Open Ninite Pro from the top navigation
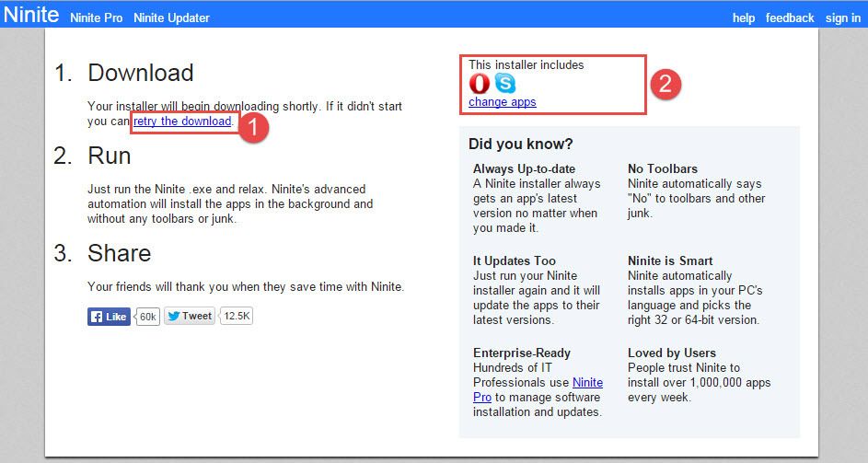Image resolution: width=868 pixels, height=463 pixels. (x=97, y=17)
